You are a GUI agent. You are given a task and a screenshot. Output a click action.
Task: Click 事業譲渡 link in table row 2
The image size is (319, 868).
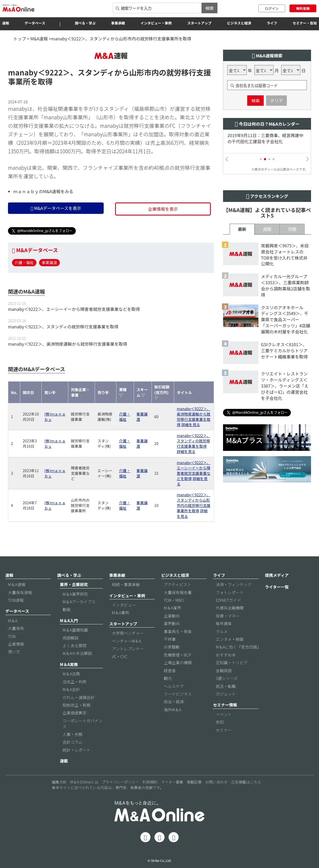(x=142, y=443)
